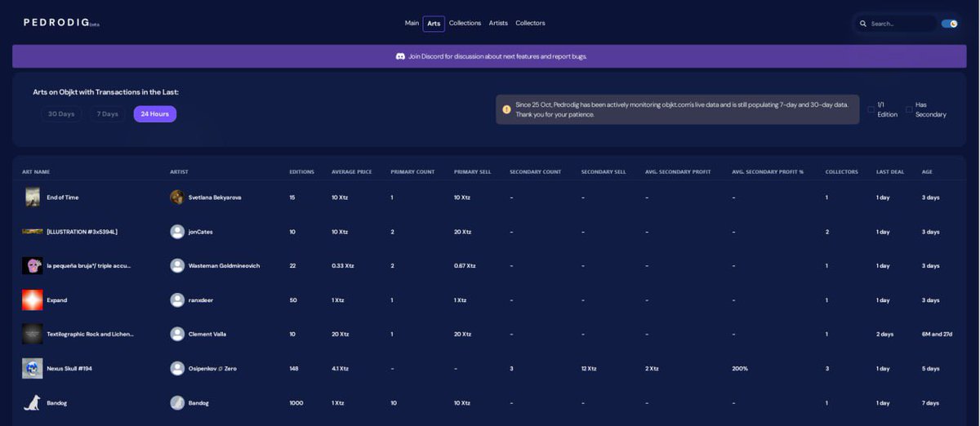Sort by Primary Sell column header
The image size is (980, 426).
(x=473, y=172)
